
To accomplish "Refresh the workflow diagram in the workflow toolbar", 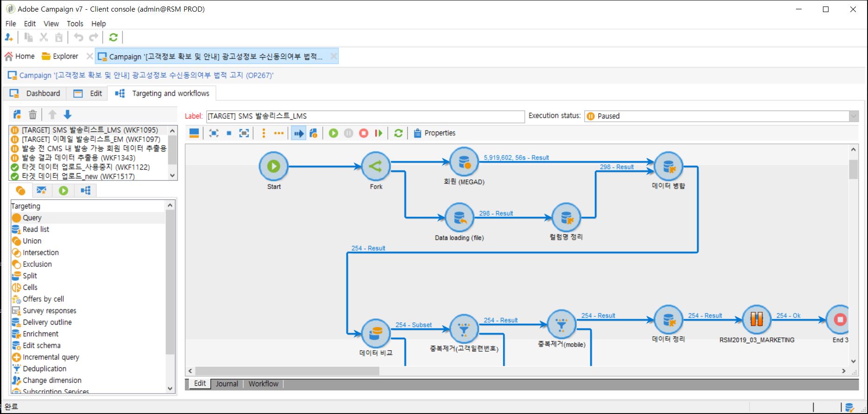I will point(398,133).
